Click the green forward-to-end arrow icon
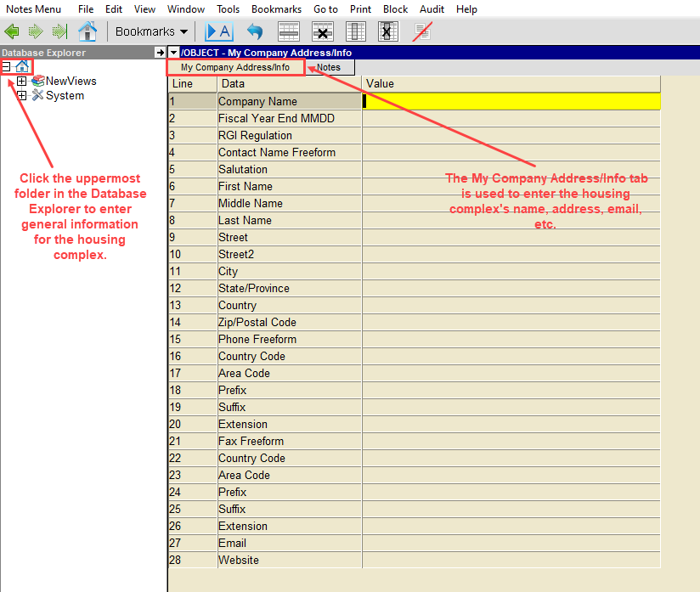 59,32
